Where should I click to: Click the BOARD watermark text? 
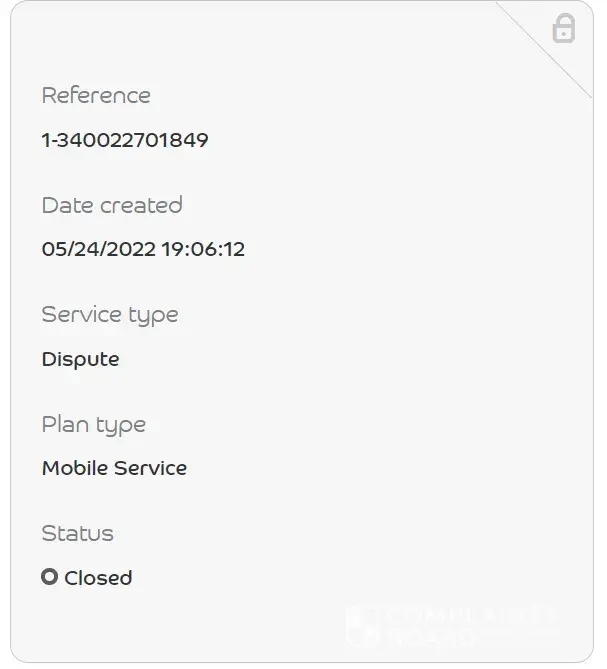pyautogui.click(x=432, y=636)
